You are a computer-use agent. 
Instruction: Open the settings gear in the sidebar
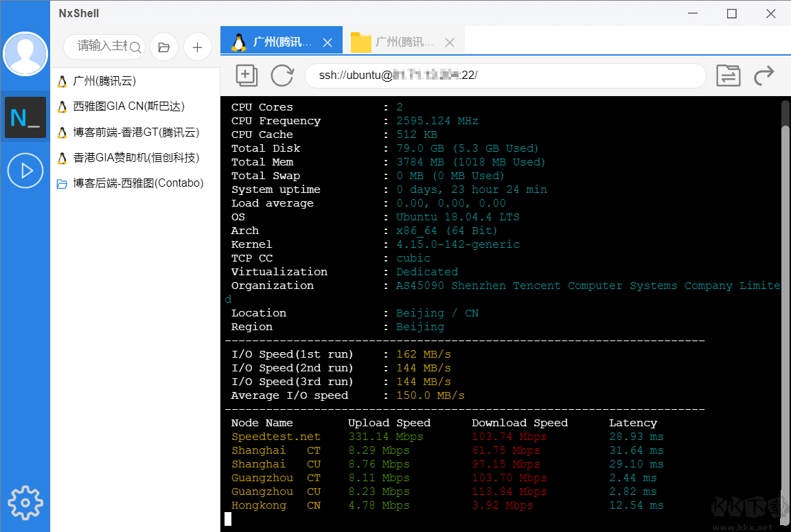[x=25, y=502]
